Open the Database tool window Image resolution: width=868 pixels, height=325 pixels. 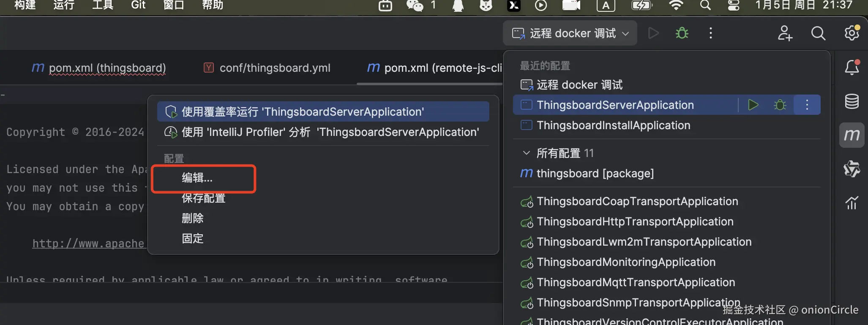click(852, 101)
